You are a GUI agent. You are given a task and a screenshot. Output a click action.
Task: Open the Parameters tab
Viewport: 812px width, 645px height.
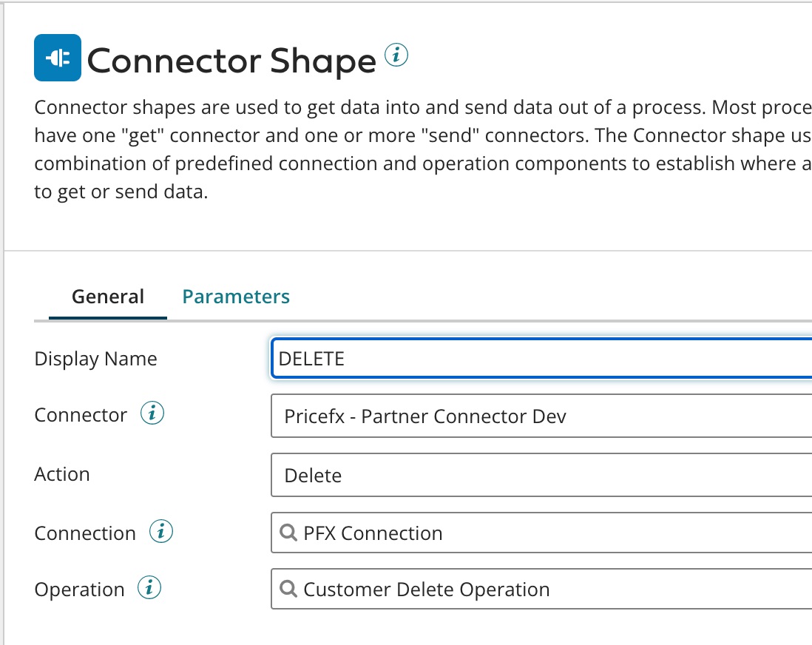[x=236, y=297]
